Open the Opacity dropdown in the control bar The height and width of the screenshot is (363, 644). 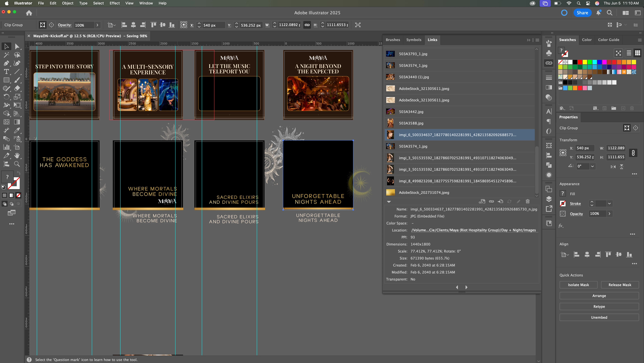tap(97, 25)
